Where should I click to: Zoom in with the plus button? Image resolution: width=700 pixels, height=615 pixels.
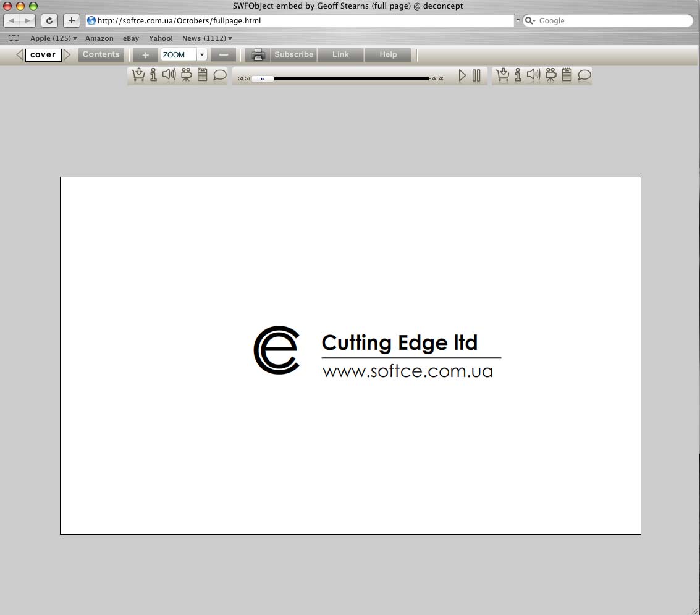coord(146,55)
